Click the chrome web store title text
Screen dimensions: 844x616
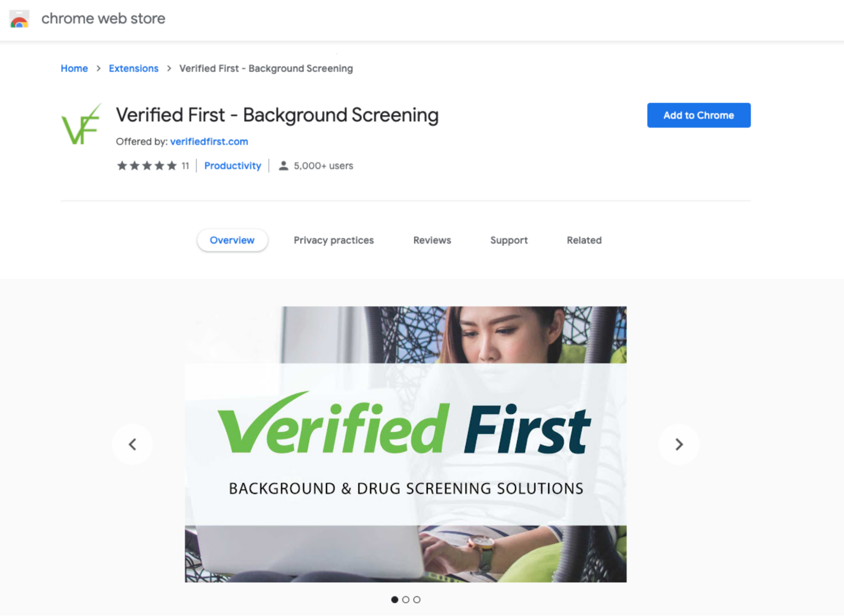point(103,19)
